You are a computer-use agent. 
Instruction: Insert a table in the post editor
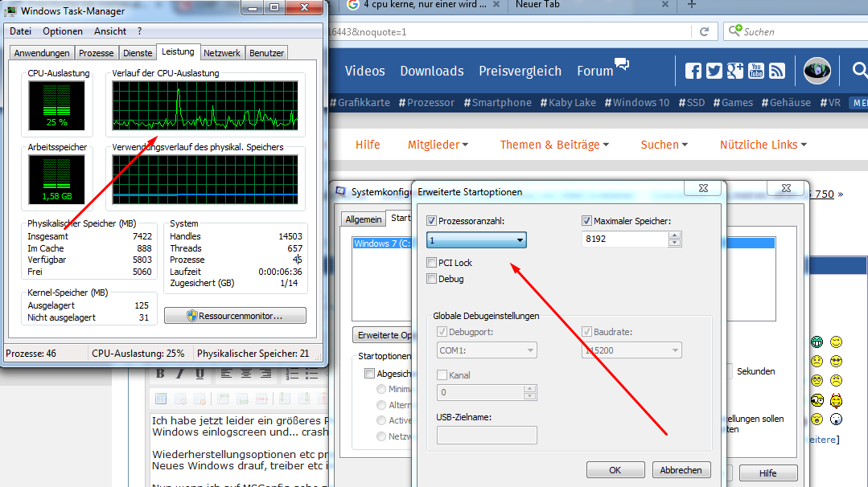coord(161,399)
